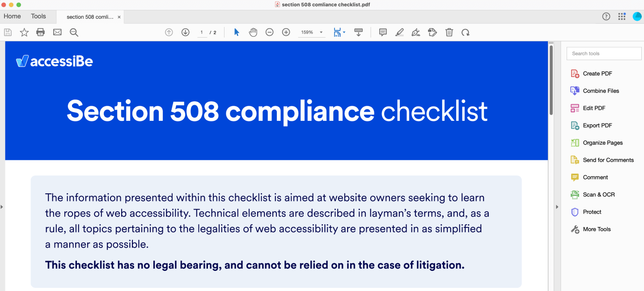
Task: Go to next page arrow
Action: (x=186, y=32)
